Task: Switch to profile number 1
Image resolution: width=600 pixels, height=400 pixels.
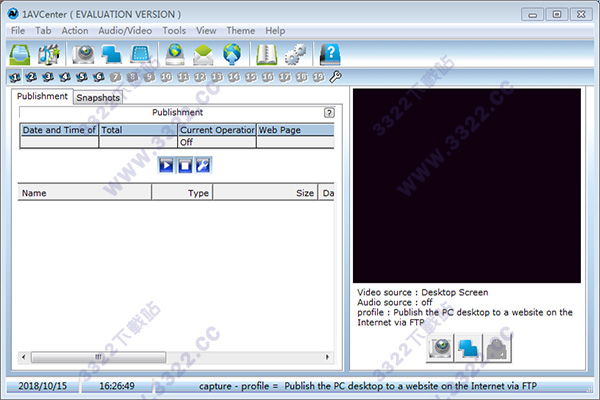Action: [x=15, y=77]
